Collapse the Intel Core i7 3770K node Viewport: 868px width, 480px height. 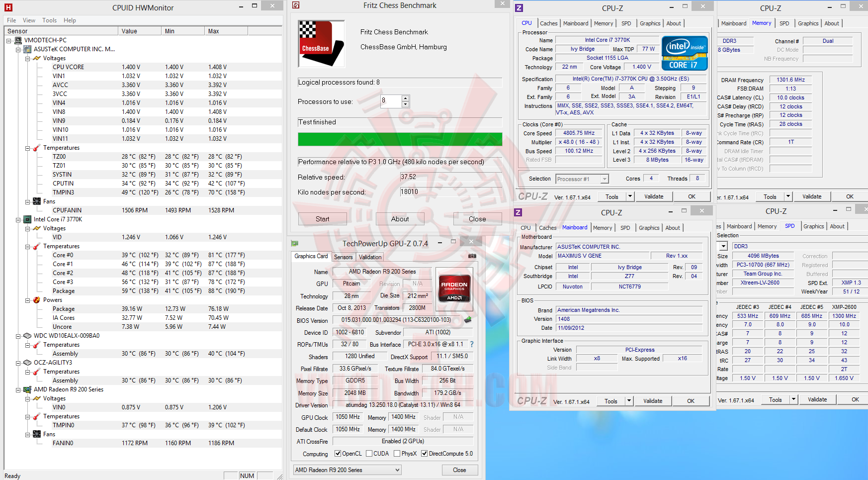pos(18,219)
